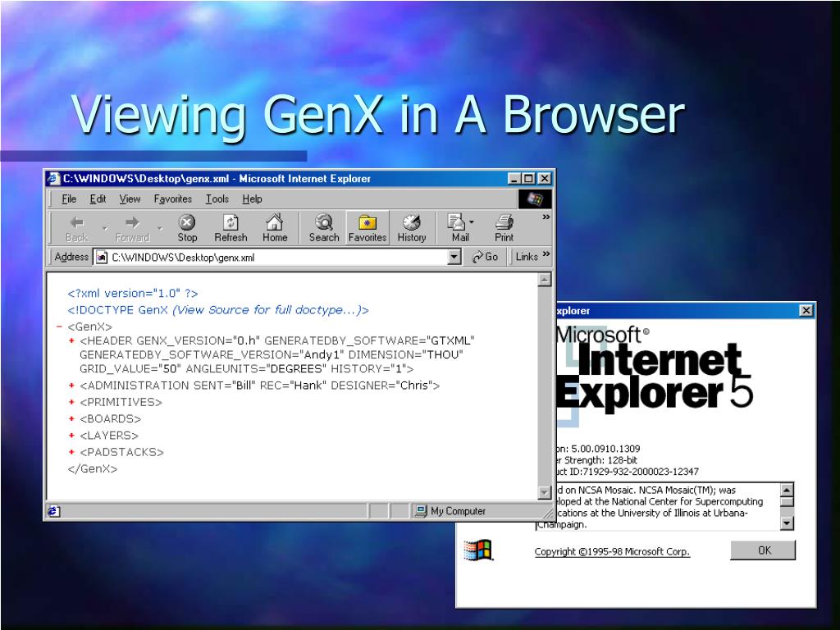Toggle the Favorites toolbar button
Image resolution: width=840 pixels, height=630 pixels.
(367, 228)
